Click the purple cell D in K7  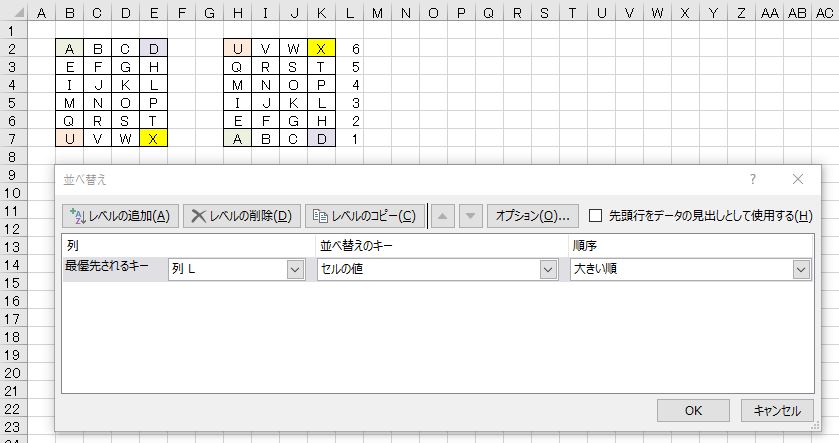click(x=322, y=139)
